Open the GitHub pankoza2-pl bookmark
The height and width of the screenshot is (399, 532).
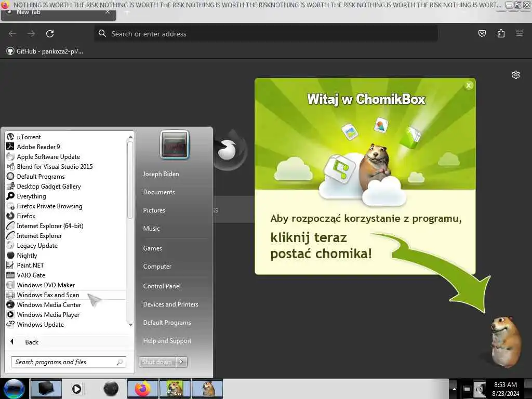click(x=45, y=51)
